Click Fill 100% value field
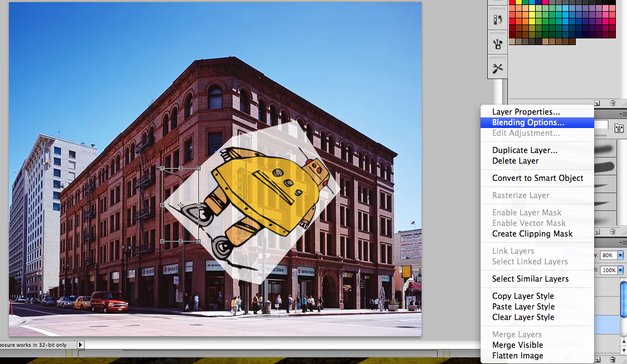 (608, 270)
